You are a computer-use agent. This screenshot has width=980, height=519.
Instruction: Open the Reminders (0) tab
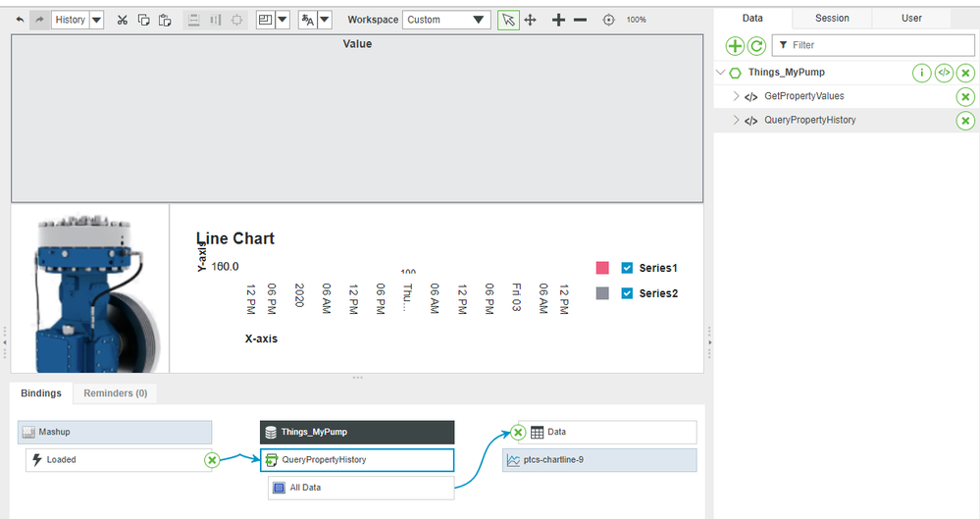point(115,393)
